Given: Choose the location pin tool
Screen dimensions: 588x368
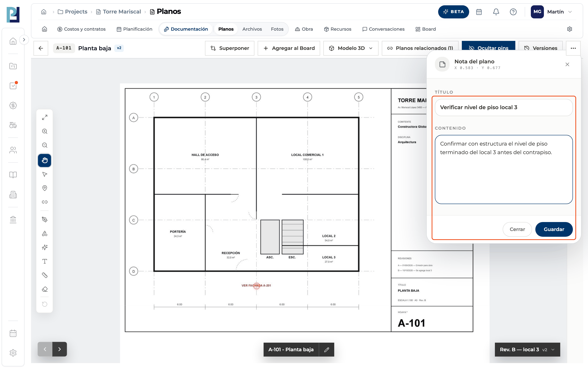Looking at the screenshot, I should pyautogui.click(x=45, y=188).
